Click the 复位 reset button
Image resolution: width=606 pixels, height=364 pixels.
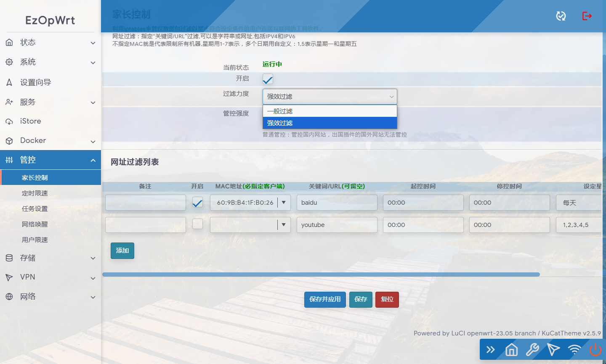pos(387,299)
